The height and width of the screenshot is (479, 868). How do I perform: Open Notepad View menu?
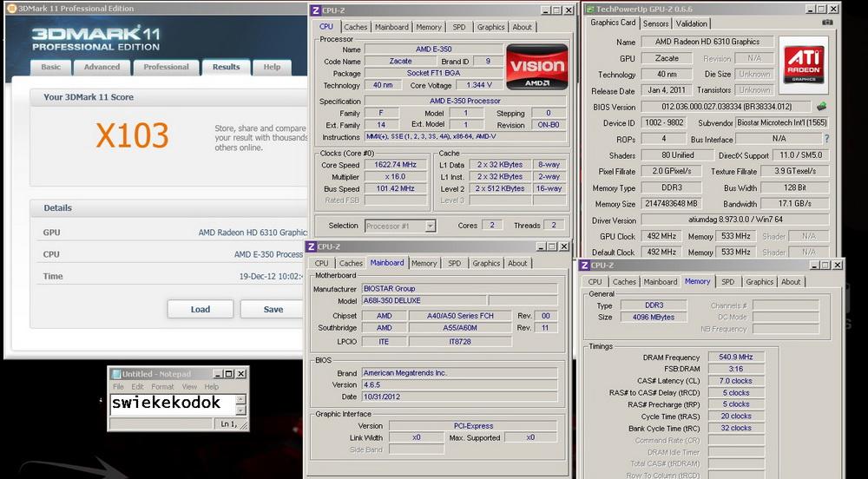pos(189,387)
